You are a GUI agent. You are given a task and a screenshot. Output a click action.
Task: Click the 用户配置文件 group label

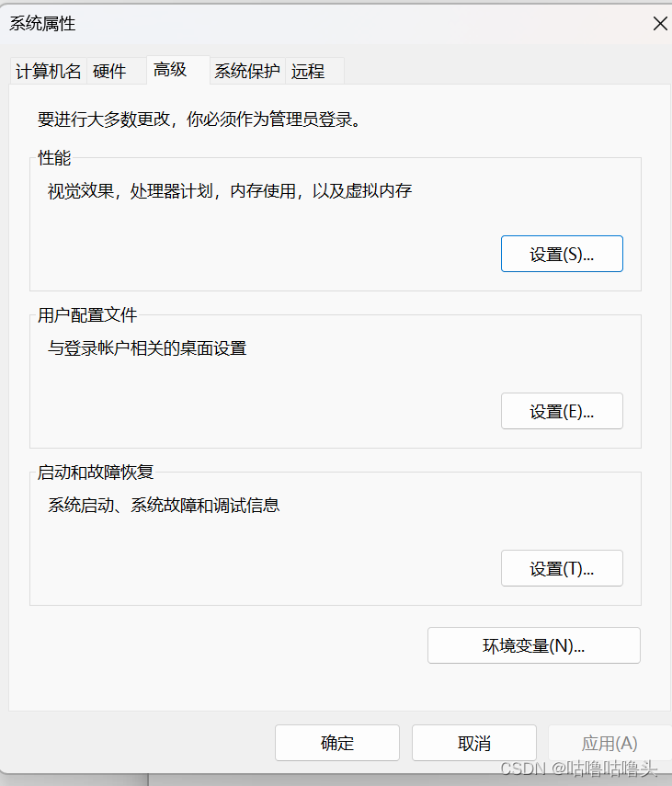click(x=87, y=315)
